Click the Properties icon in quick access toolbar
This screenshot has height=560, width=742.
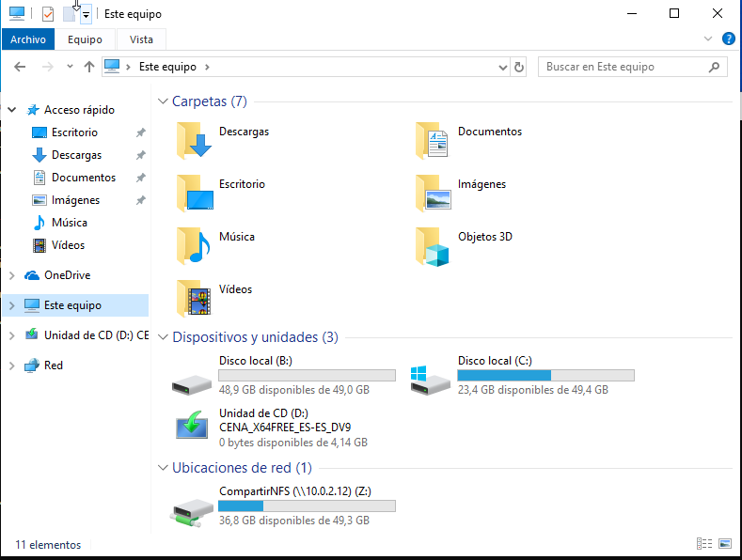tap(47, 14)
